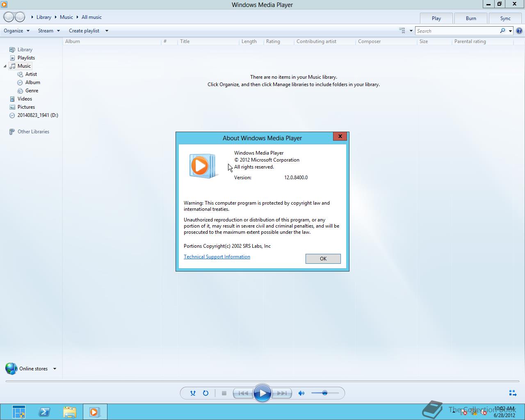Select disc 20140823_1941 (D:) in sidebar

pyautogui.click(x=37, y=115)
